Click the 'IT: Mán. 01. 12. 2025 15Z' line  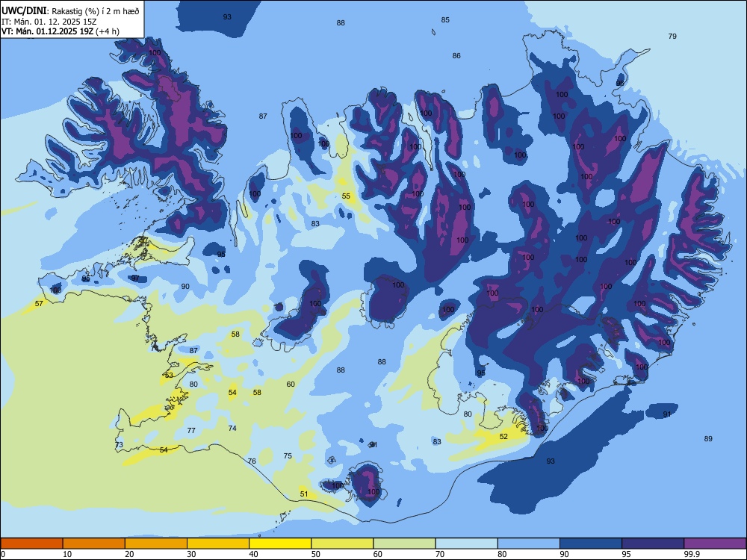coord(48,22)
